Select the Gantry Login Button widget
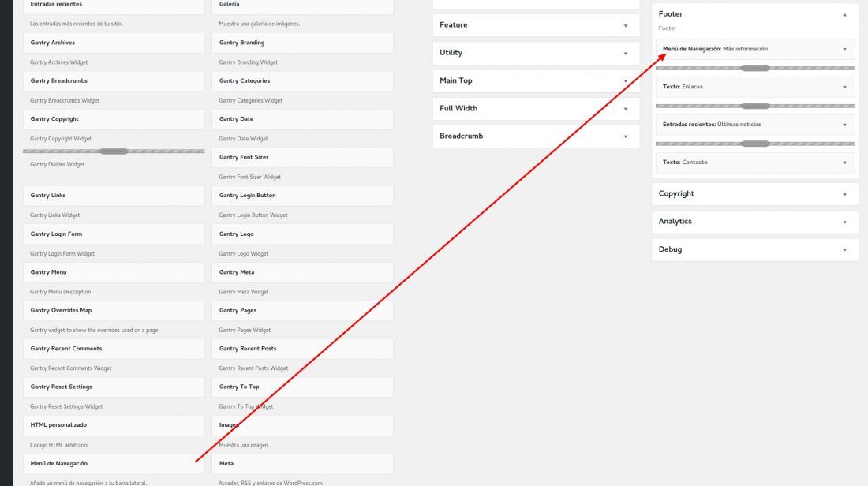This screenshot has height=486, width=868. [x=302, y=196]
